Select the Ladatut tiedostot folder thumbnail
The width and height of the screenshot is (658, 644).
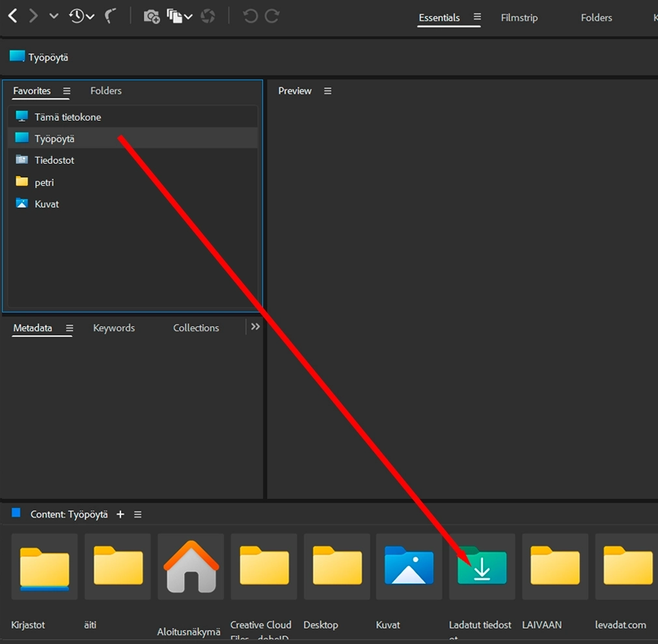tap(482, 567)
